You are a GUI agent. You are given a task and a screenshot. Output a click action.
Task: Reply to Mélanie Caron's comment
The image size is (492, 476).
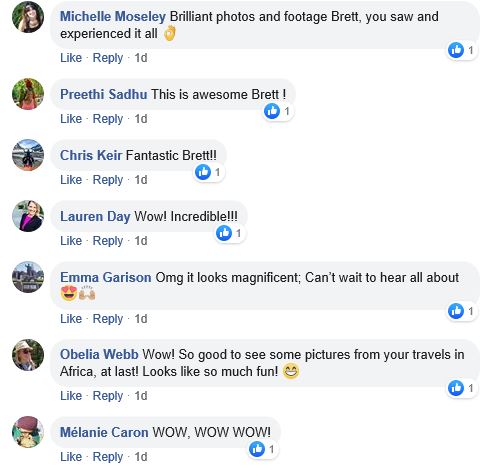tap(108, 457)
